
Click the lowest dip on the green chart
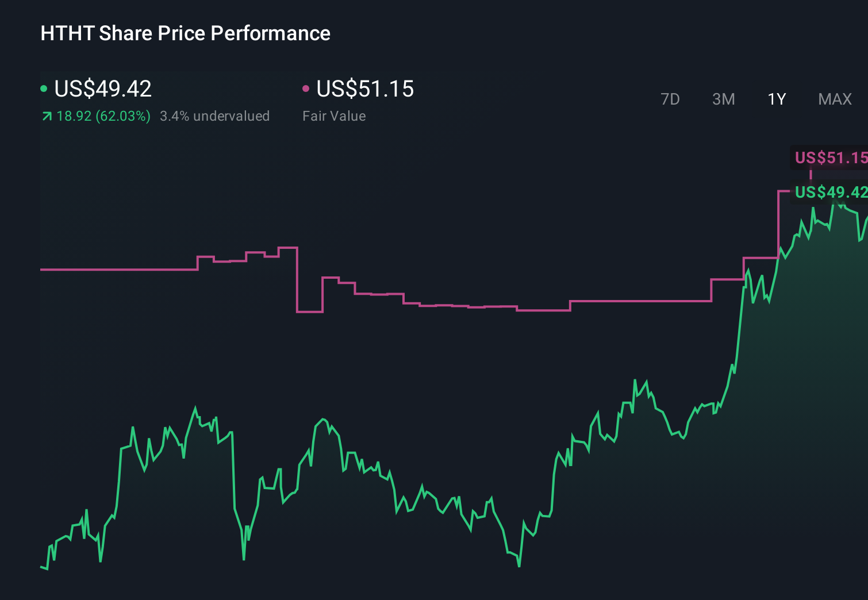(x=518, y=567)
